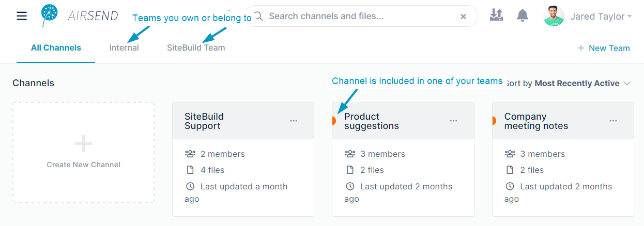Click the orange team marker on Product suggestions
Viewport: 644px width, 226px height.
pos(334,121)
